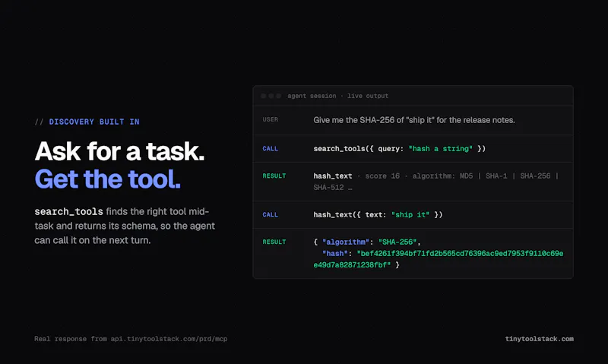Click the '// DISCOVERY BUILT IN' label
Screen dimensions: 608x364
click(87, 122)
